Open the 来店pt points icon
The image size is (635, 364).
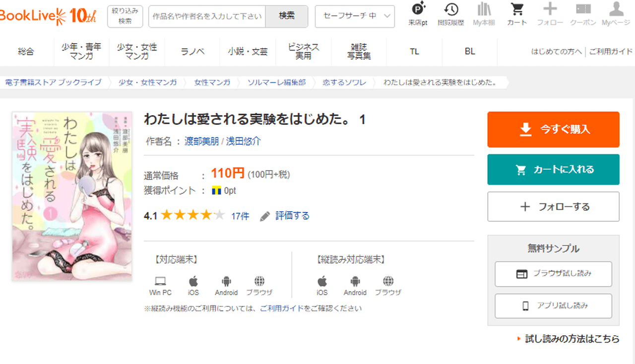[418, 10]
